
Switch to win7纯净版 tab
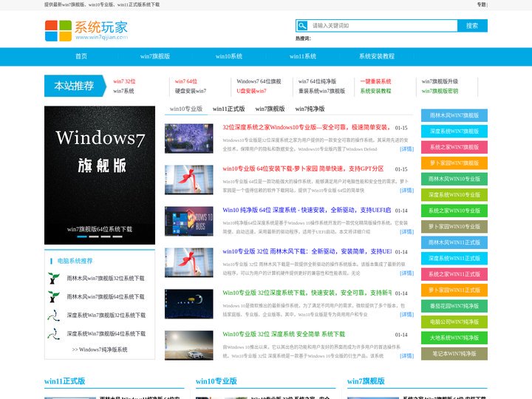click(310, 109)
